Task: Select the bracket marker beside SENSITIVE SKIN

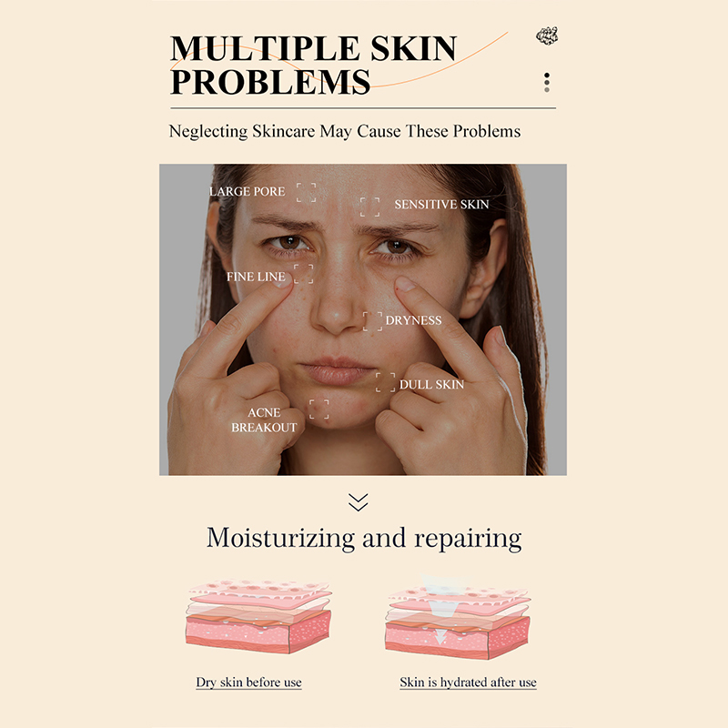Action: [x=370, y=207]
